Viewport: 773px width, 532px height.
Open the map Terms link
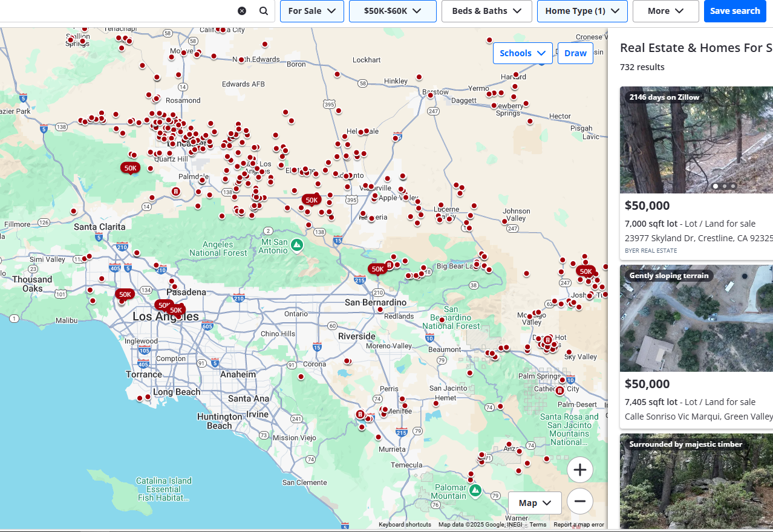[538, 525]
